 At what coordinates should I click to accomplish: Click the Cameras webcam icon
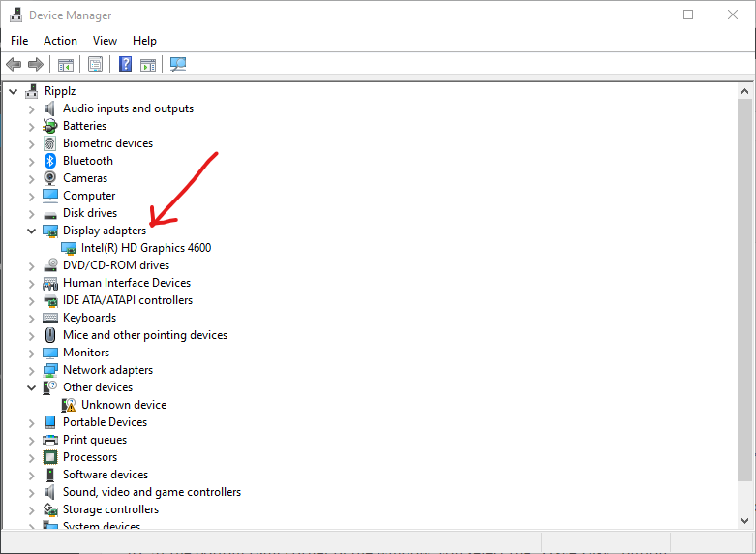49,178
